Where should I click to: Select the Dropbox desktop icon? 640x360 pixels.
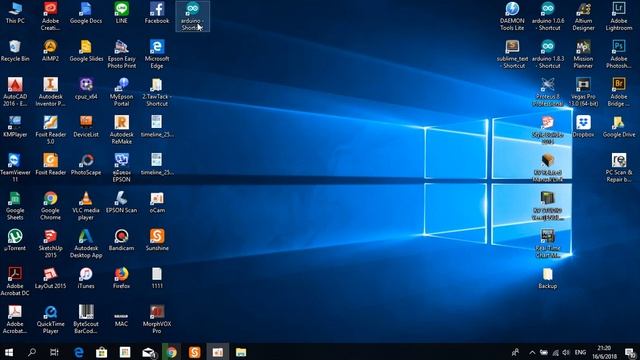583,127
